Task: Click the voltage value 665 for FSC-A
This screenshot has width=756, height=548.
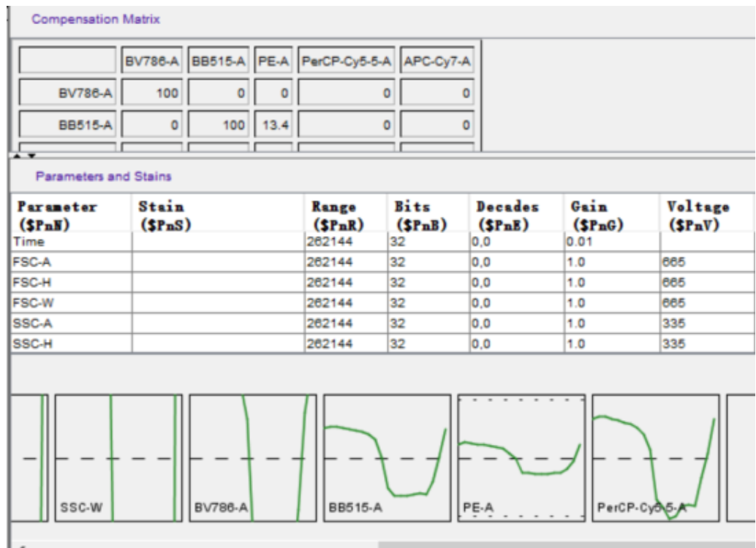Action: coord(707,262)
